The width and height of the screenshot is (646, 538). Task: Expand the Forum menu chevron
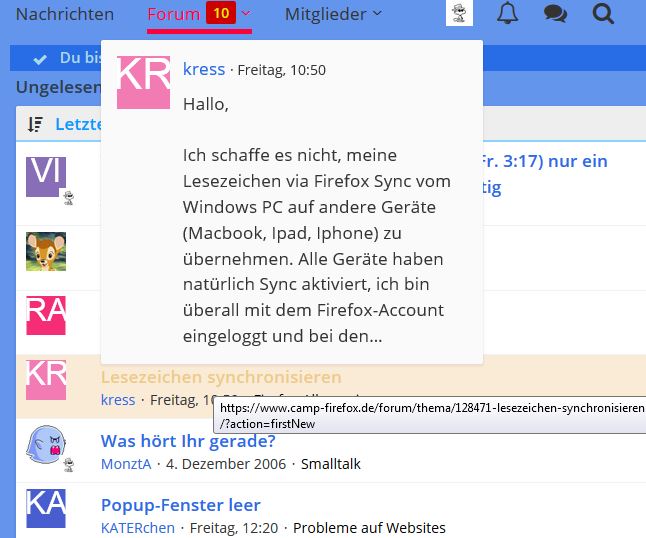click(246, 14)
